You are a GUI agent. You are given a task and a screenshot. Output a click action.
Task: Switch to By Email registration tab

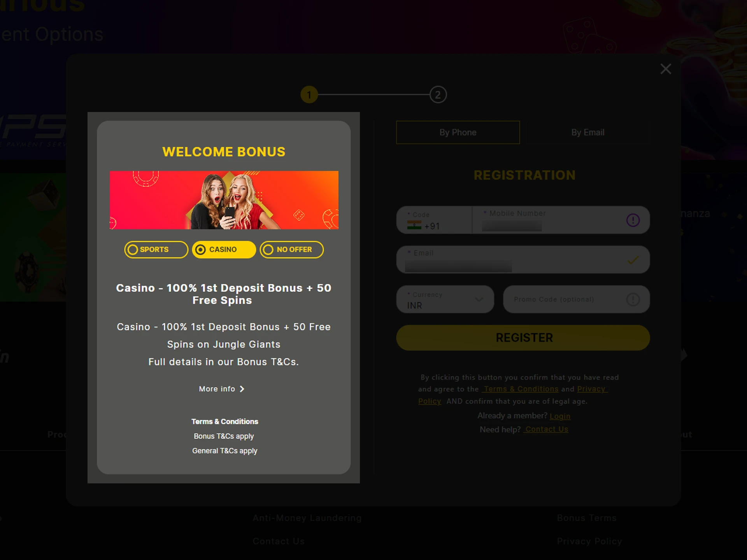coord(587,132)
